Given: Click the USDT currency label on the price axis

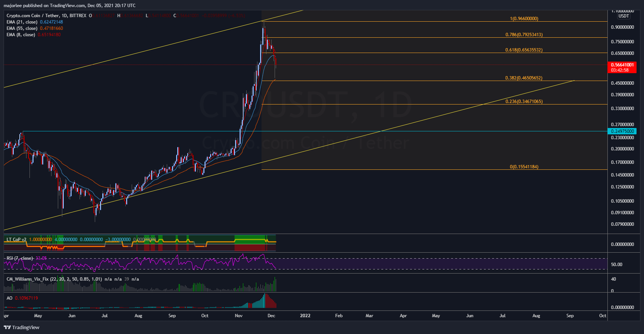Looking at the screenshot, I should tap(623, 16).
